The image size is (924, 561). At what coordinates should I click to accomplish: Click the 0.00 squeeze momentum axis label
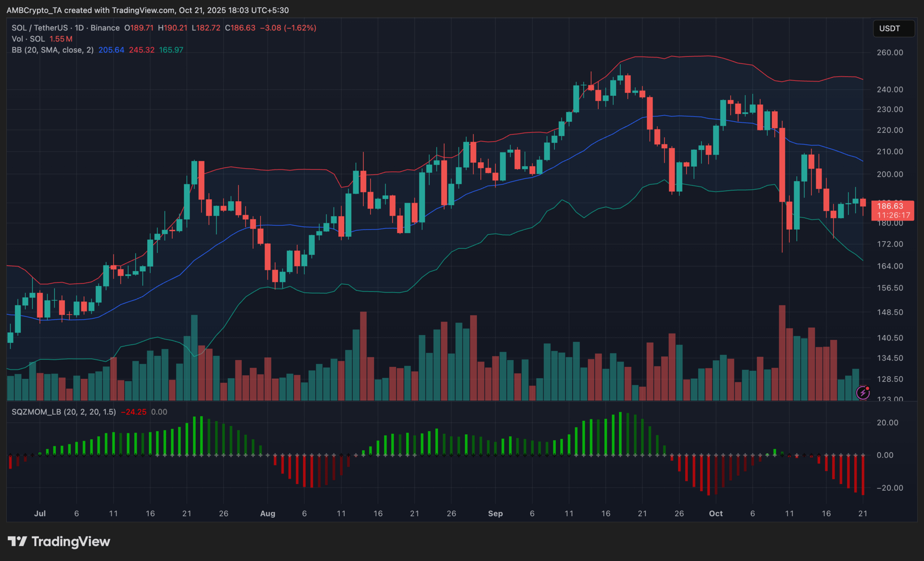point(885,455)
